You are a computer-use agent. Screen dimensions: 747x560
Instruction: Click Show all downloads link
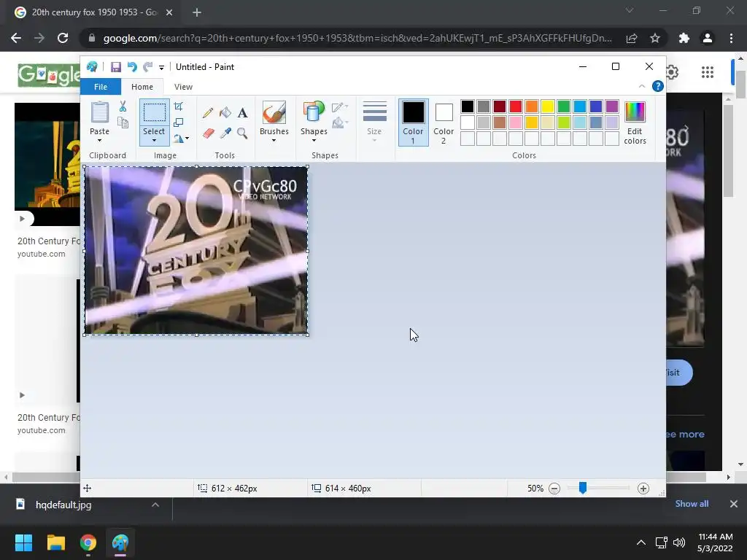(692, 504)
